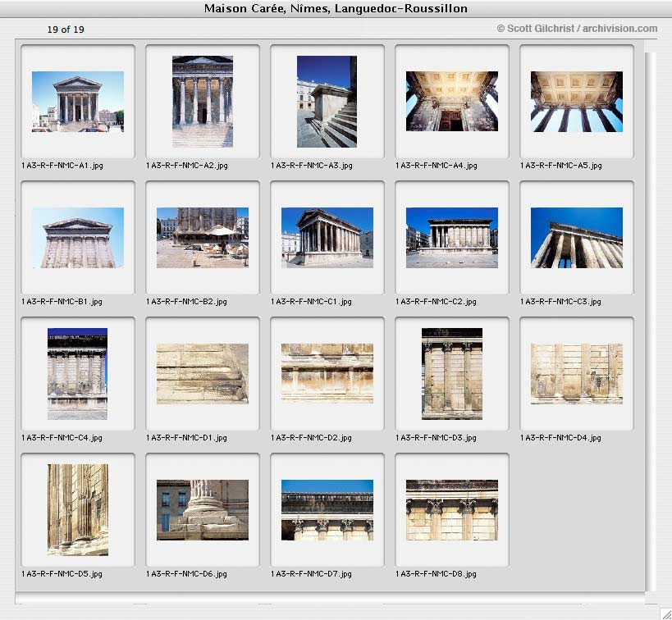Screen dimensions: 672x620
Task: Click the filename label 1A3-R-F-NMC-A1.jpg
Action: click(62, 166)
